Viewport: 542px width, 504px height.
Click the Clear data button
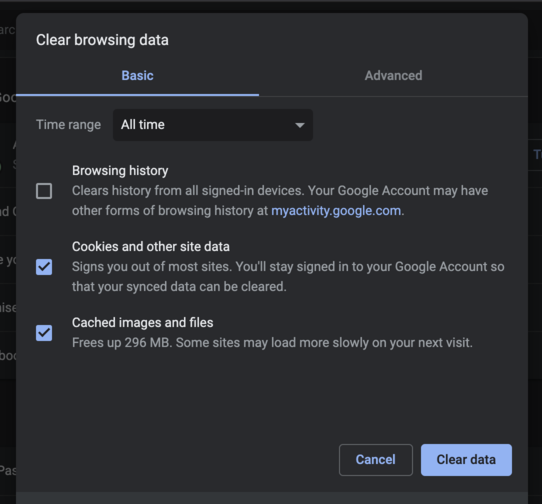466,460
